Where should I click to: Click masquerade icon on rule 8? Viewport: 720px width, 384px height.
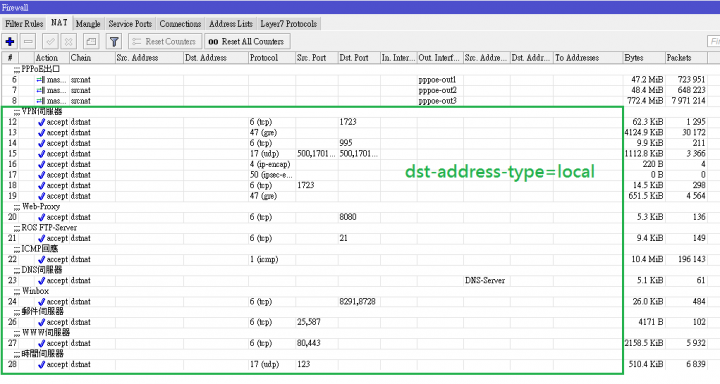point(41,101)
